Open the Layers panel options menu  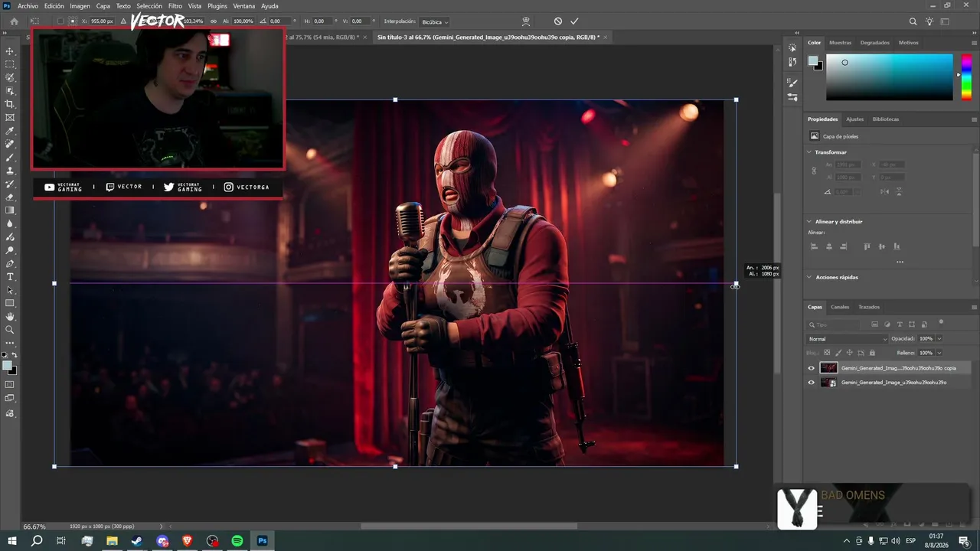pyautogui.click(x=974, y=307)
